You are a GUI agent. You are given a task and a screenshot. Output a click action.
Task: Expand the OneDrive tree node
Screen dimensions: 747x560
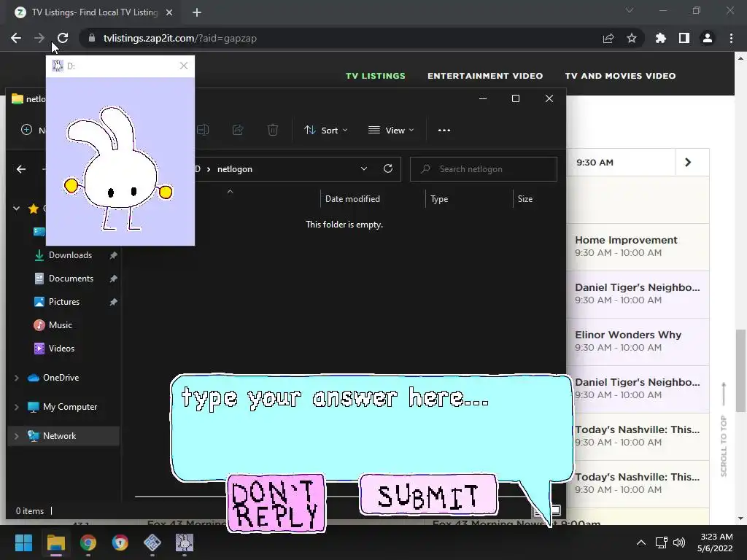tap(17, 378)
